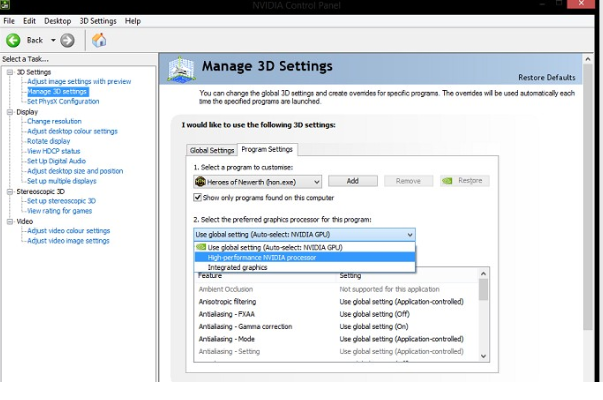Screen dimensions: 603x400
Task: Select the Anisotropic filtering feature row
Action: pos(336,302)
